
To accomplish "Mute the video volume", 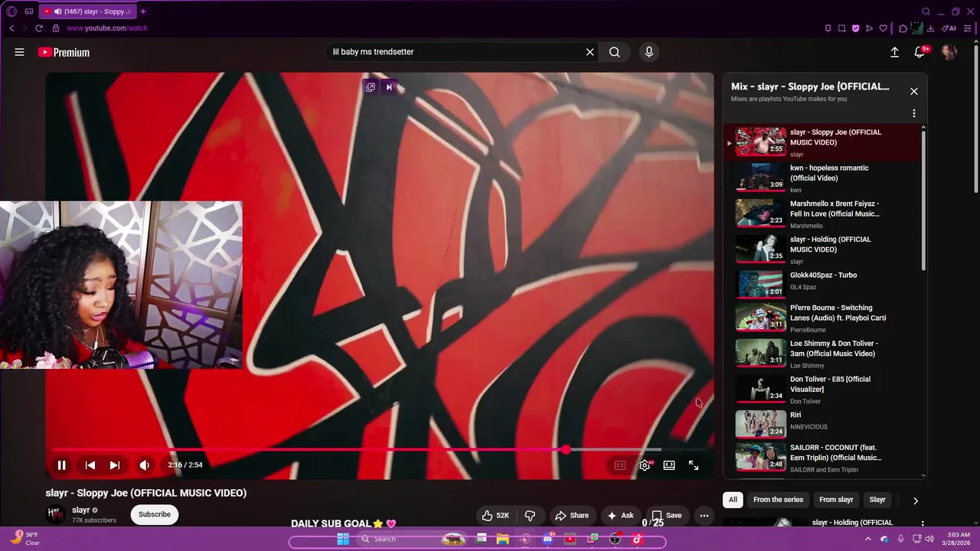I will (144, 465).
